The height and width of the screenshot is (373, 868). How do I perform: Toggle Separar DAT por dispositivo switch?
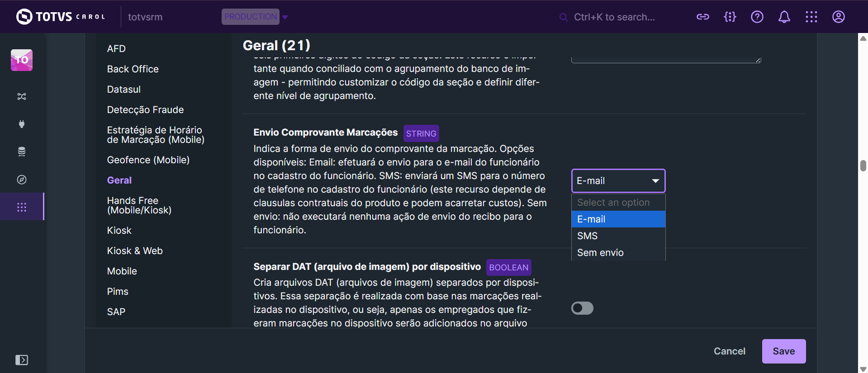(x=582, y=308)
